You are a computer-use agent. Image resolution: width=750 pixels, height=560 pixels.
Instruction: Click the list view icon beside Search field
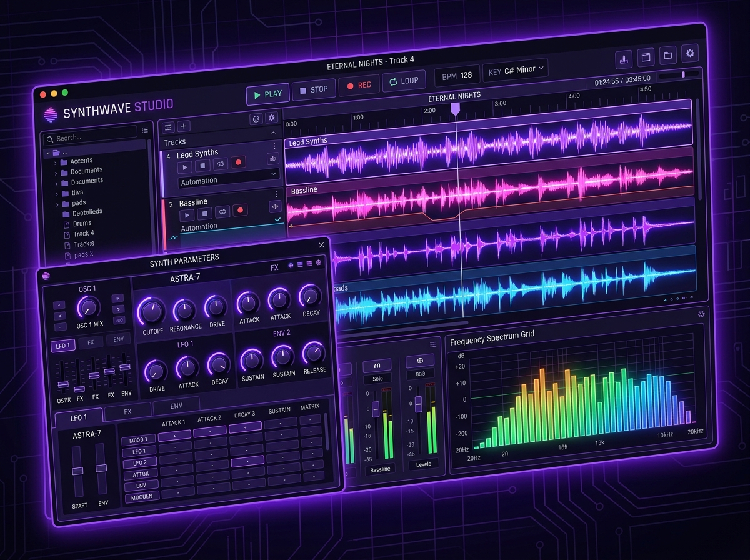145,130
